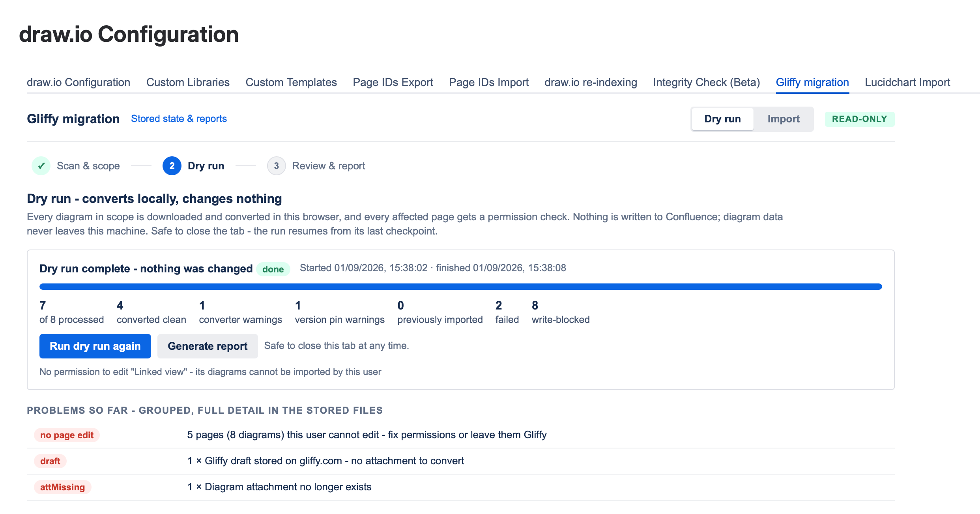Viewport: 980px width, 514px height.
Task: Click Gliffy draft stored on gliffy.com row text
Action: (x=325, y=461)
